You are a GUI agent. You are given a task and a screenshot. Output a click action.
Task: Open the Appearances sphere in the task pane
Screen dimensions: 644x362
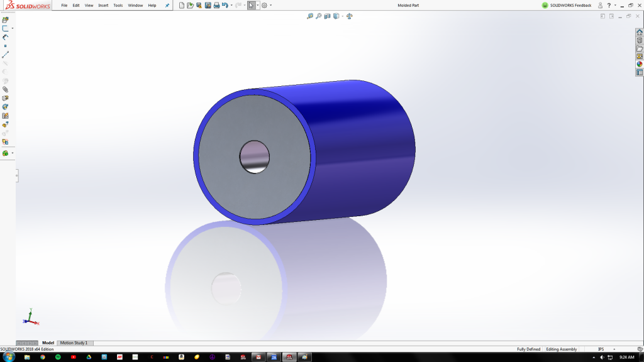coord(638,63)
